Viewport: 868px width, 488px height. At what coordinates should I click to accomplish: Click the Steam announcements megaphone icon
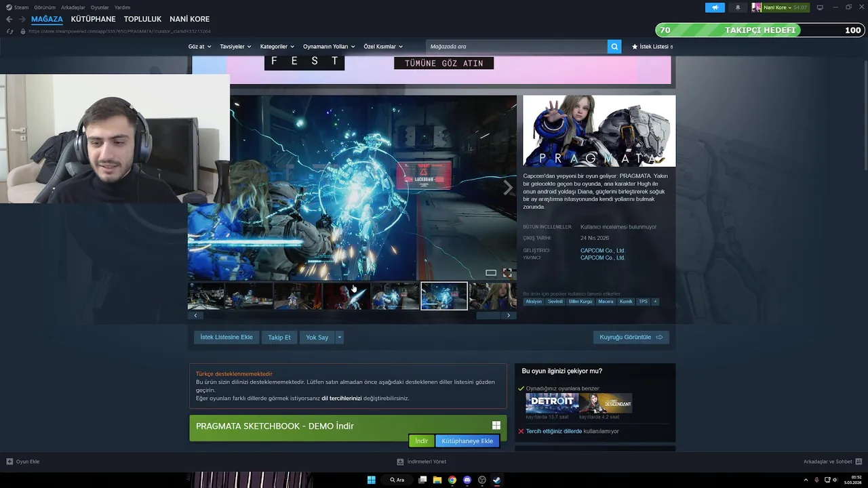tap(715, 7)
